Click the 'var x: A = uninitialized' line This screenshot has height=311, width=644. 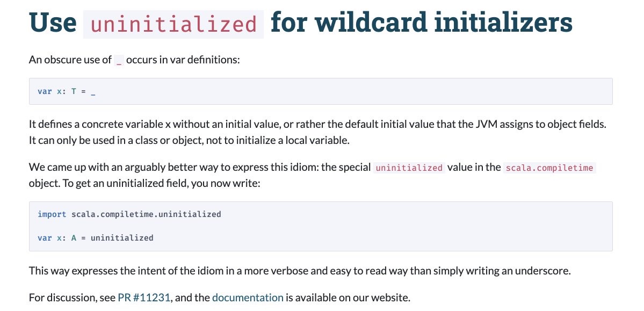[95, 238]
